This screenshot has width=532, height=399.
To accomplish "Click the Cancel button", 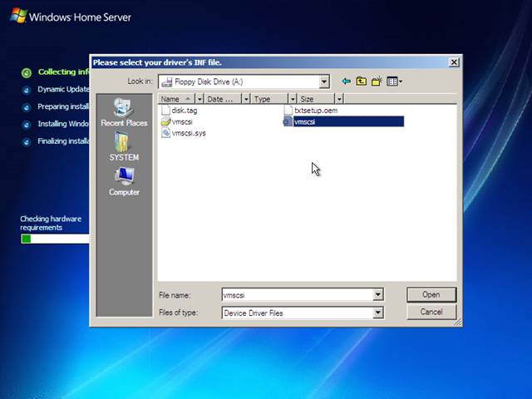I will 431,312.
